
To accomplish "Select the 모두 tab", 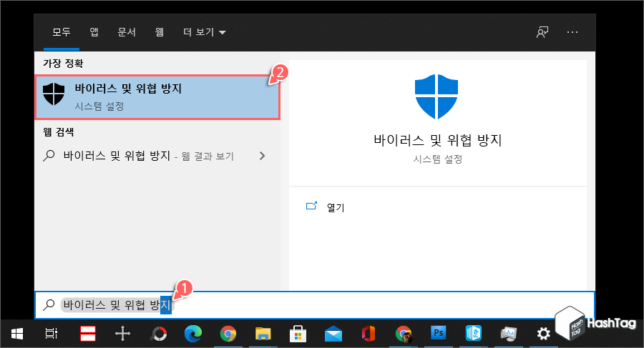I will pyautogui.click(x=62, y=32).
